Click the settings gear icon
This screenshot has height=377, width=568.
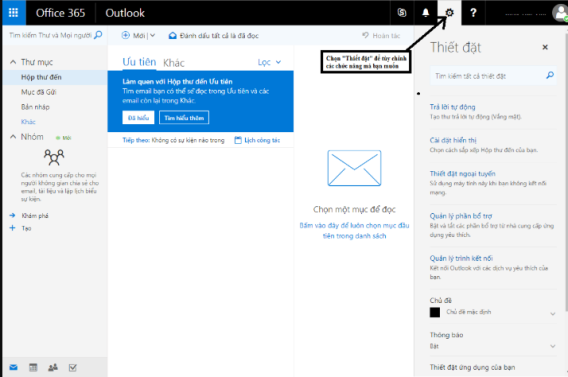pos(449,13)
